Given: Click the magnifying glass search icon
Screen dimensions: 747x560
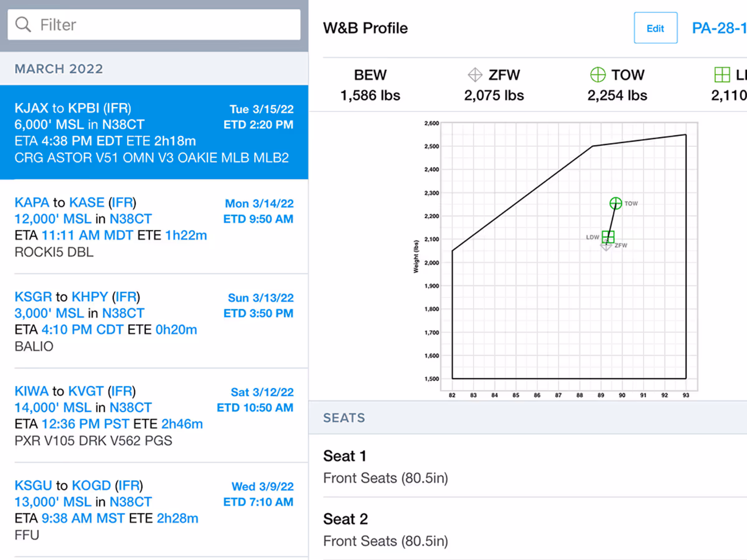Looking at the screenshot, I should coord(23,25).
